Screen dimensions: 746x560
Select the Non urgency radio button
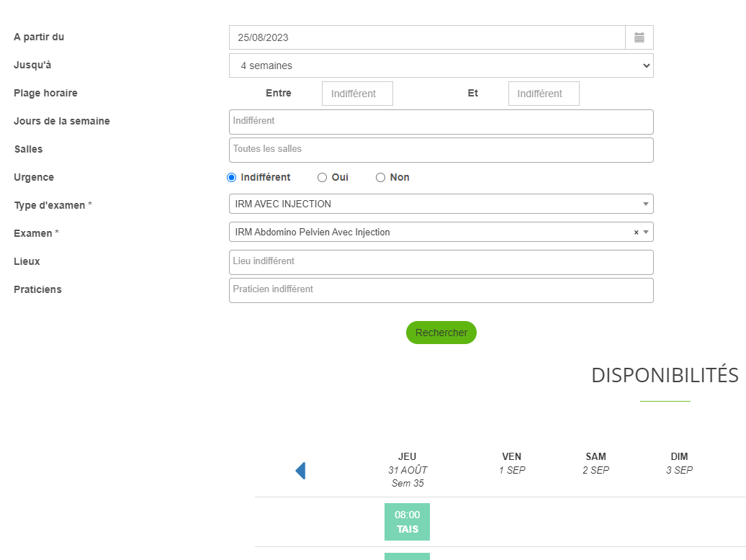click(x=381, y=178)
